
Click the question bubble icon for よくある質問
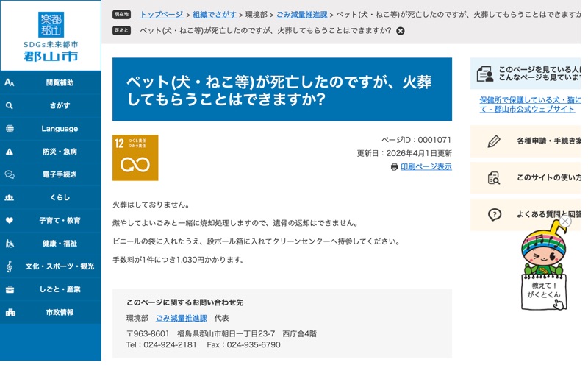494,215
